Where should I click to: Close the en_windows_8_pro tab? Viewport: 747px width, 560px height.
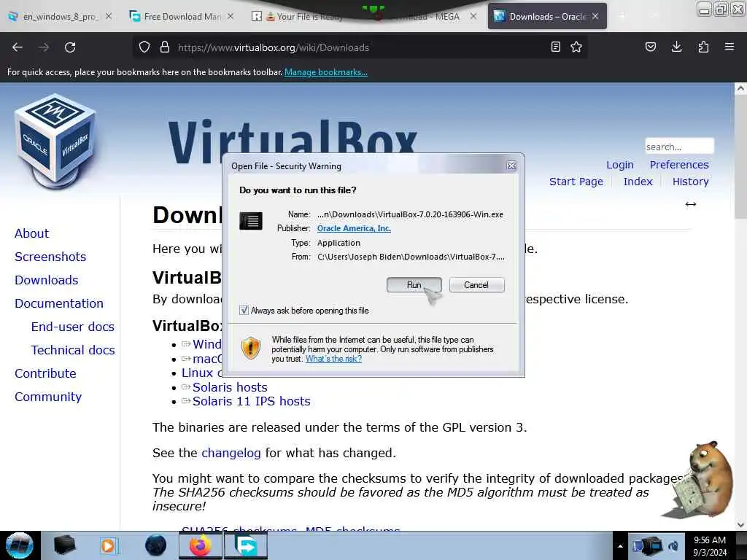109,16
